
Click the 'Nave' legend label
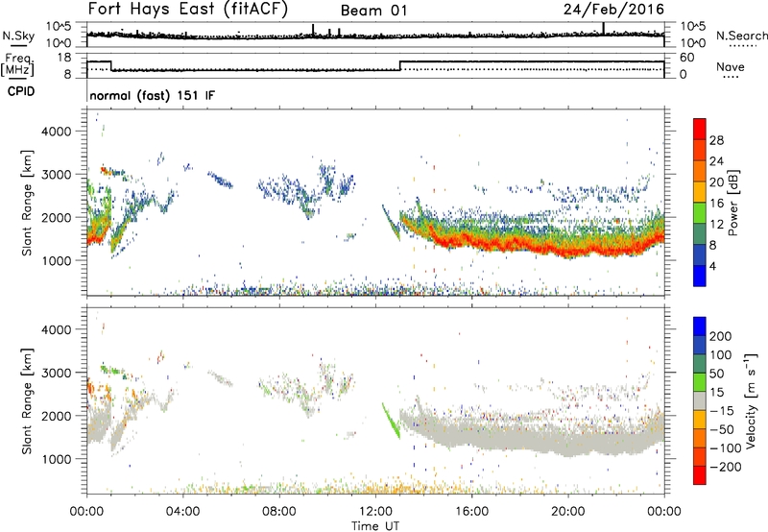click(731, 66)
